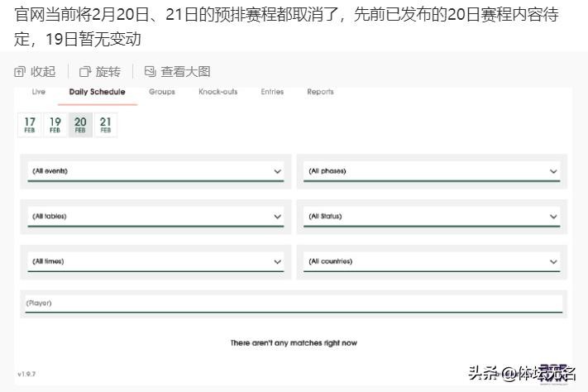The image size is (588, 392).
Task: Select the 17 FEB date
Action: [x=30, y=125]
